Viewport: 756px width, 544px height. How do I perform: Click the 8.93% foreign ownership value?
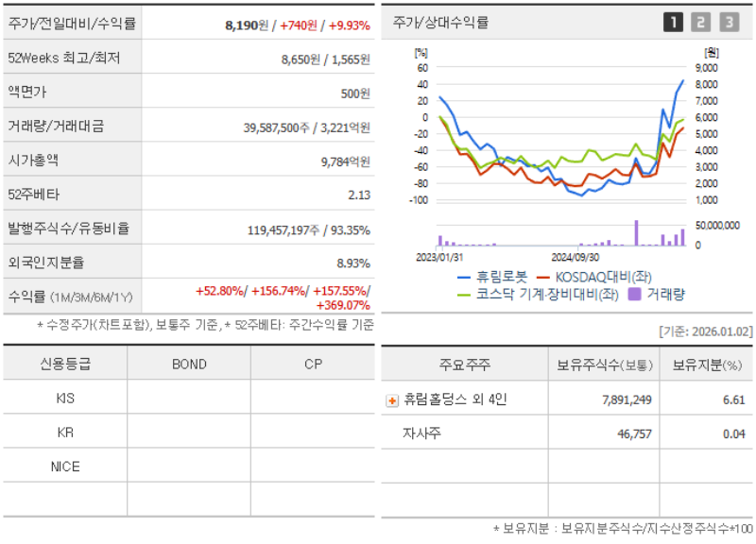pos(353,263)
